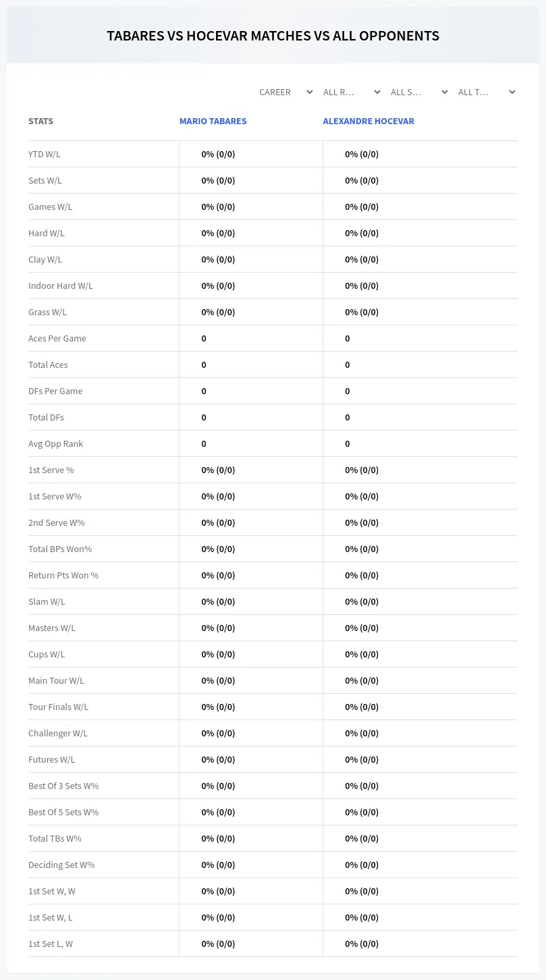The image size is (546, 980).
Task: Open the CAREER period dropdown
Action: click(285, 92)
